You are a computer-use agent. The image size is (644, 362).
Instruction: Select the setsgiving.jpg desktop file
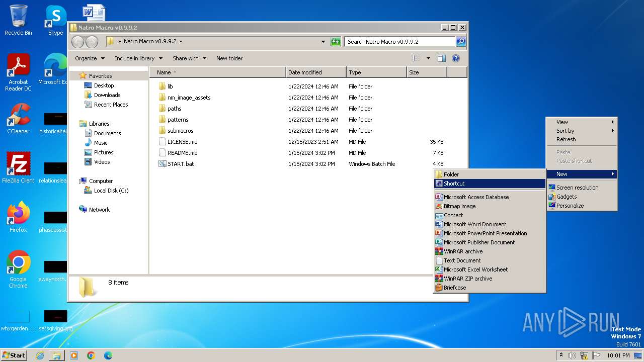pyautogui.click(x=55, y=321)
